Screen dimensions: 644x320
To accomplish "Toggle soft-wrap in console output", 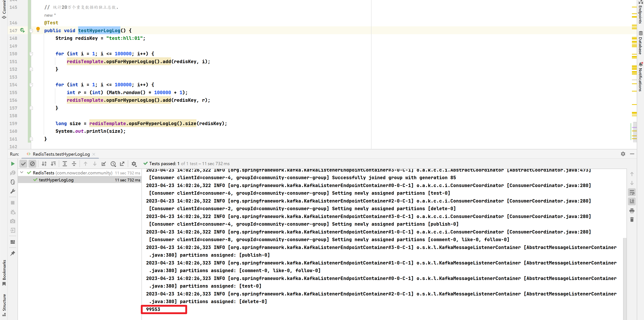I will coord(632,192).
